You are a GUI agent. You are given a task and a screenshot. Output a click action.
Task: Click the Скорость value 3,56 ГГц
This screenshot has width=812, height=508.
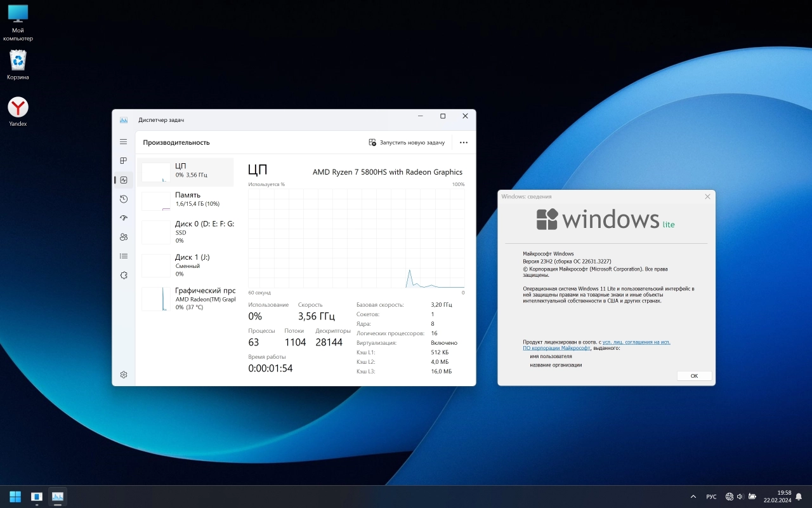click(317, 316)
